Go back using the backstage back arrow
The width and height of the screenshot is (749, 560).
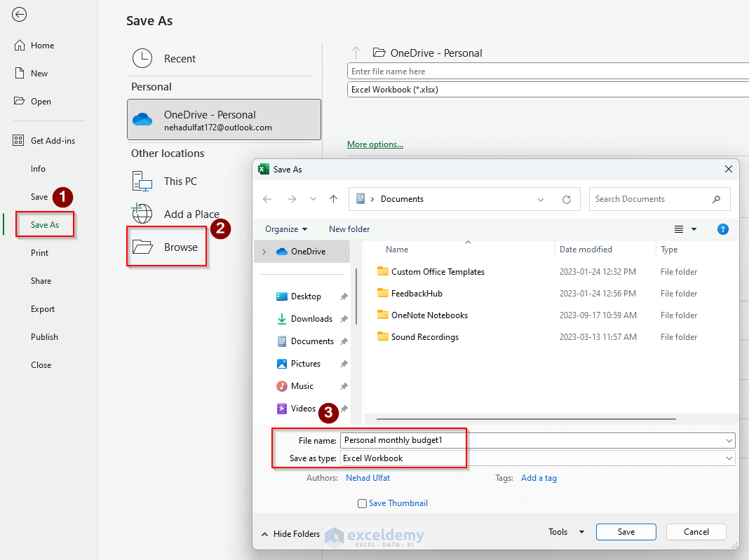19,15
